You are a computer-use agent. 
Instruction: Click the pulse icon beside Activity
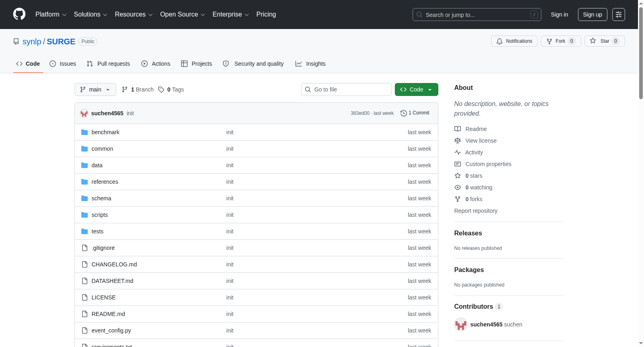pos(458,152)
